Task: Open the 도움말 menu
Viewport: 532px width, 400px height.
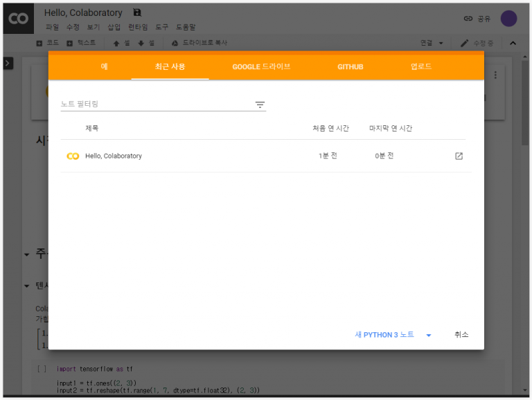Action: tap(186, 27)
